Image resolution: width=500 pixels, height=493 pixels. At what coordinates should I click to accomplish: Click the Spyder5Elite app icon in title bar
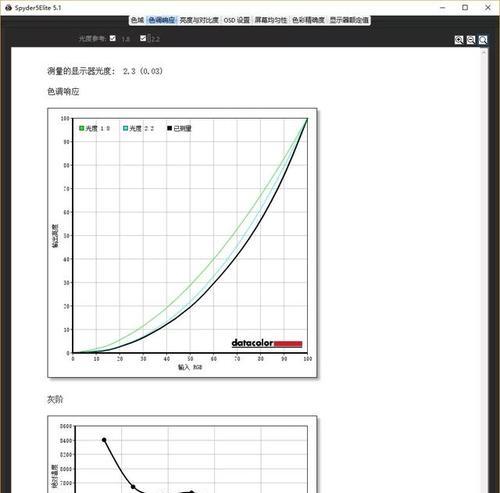click(x=8, y=8)
